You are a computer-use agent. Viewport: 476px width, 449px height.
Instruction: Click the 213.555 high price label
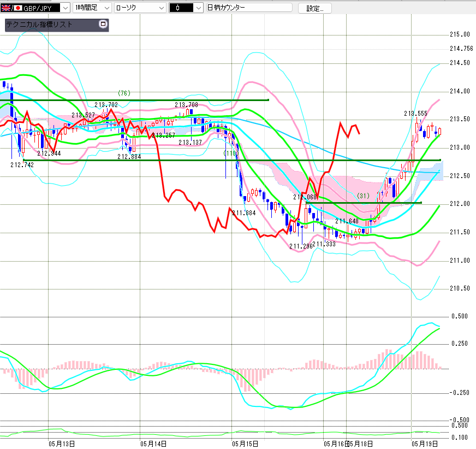(x=415, y=114)
